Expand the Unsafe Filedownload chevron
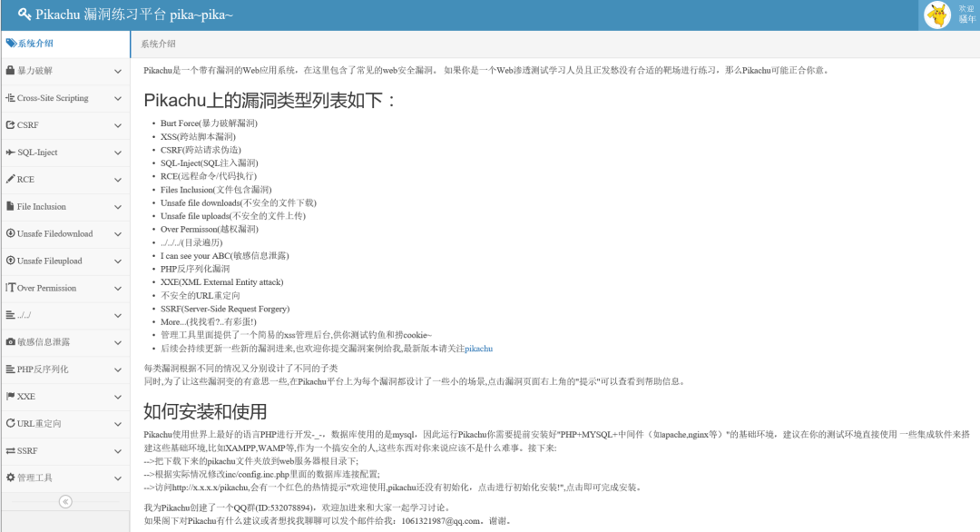 pos(117,234)
